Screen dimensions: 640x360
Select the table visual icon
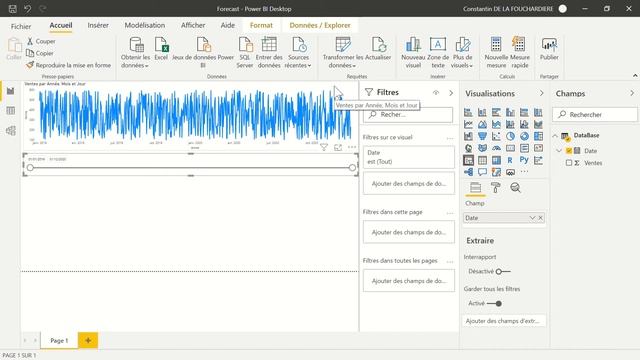[x=482, y=160]
